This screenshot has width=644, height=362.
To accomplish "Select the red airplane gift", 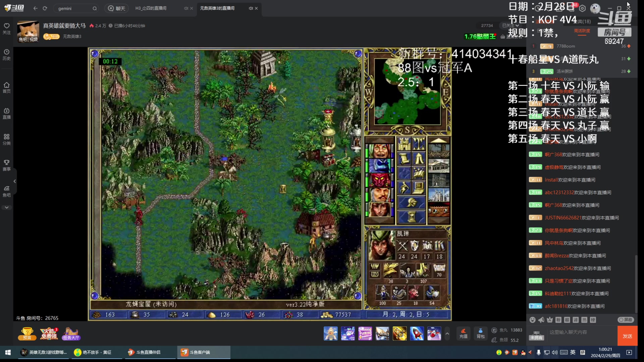I will [434, 334].
